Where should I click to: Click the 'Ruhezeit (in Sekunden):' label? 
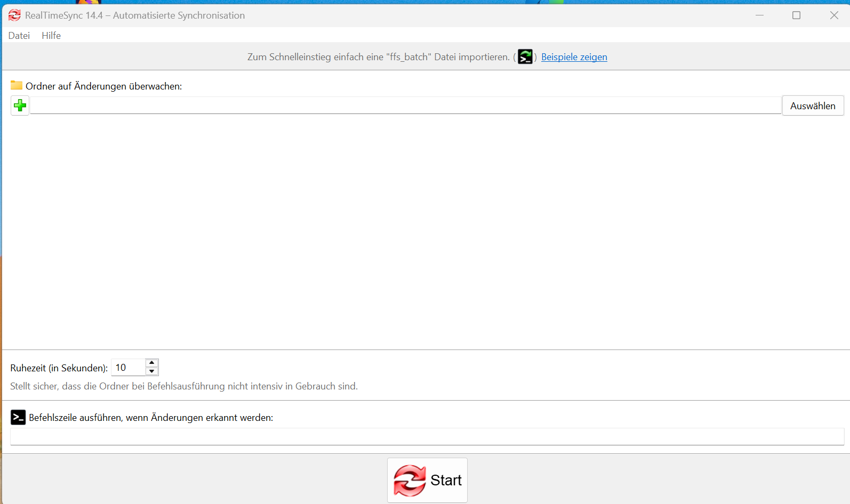pos(59,368)
